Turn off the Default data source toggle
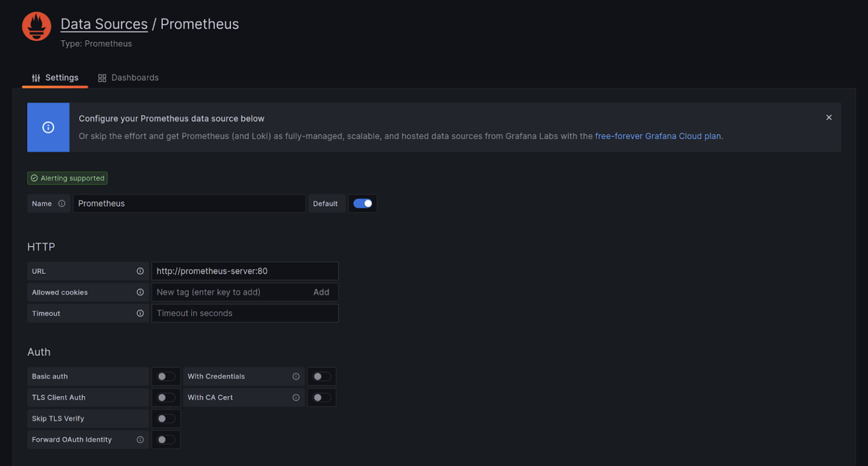The height and width of the screenshot is (466, 868). pyautogui.click(x=362, y=203)
